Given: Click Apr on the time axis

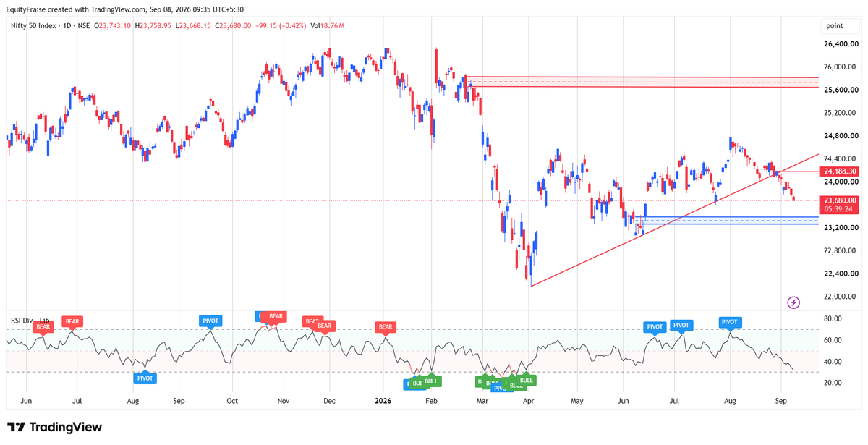Looking at the screenshot, I should 529,400.
